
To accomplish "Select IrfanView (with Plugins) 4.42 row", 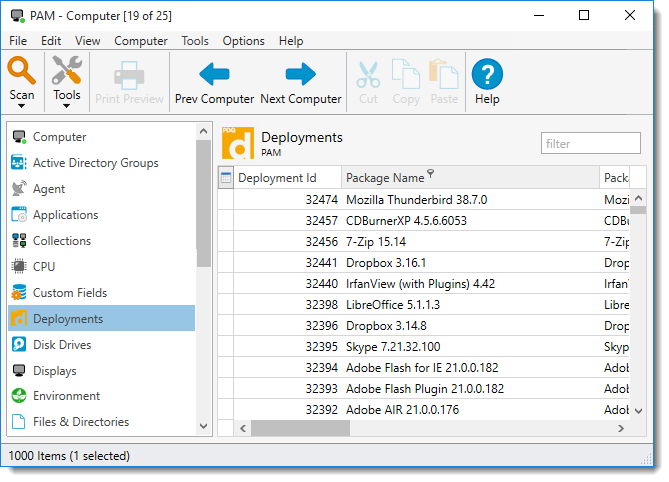I will [424, 284].
